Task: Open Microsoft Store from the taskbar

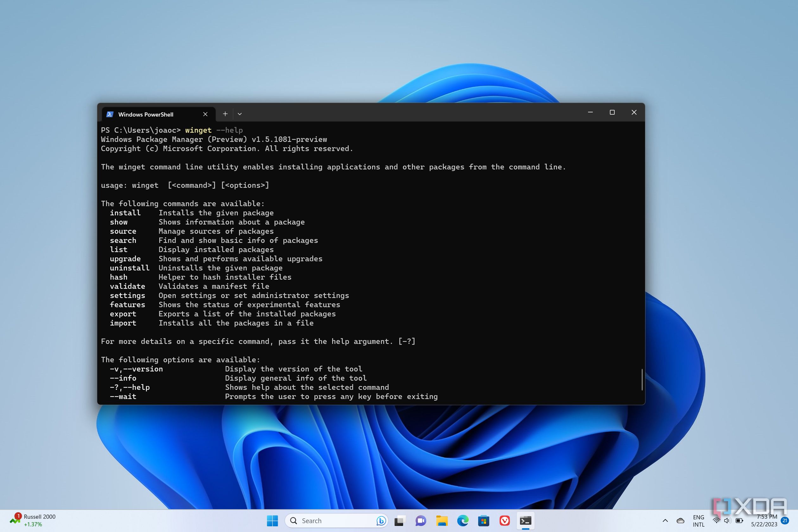Action: point(484,521)
